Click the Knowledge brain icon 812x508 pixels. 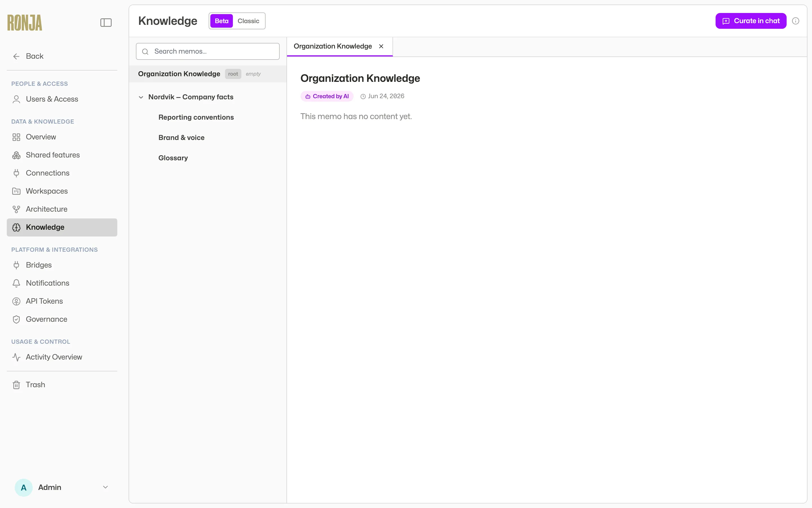coord(16,227)
